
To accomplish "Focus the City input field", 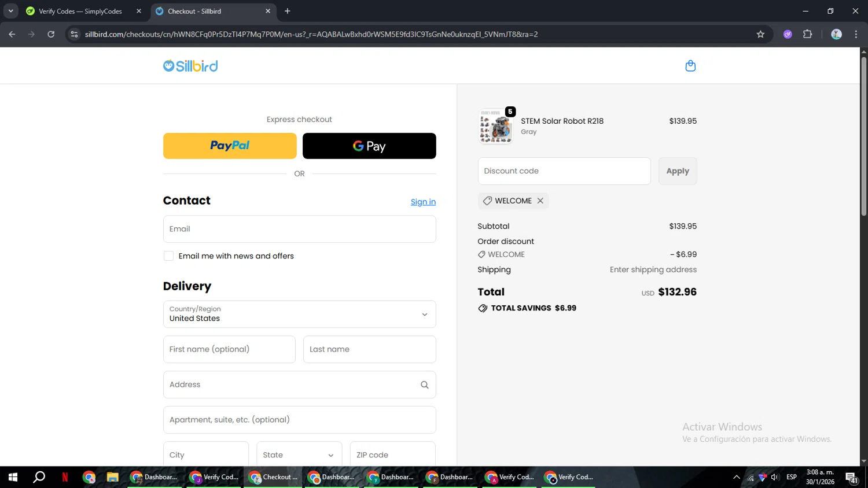I will (x=206, y=454).
